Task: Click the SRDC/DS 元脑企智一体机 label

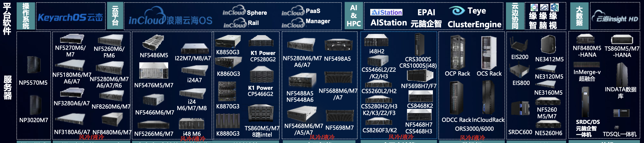Action: click(x=588, y=128)
